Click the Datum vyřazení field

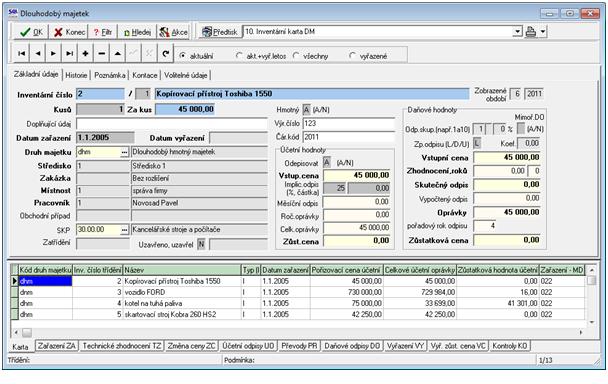pyautogui.click(x=238, y=138)
